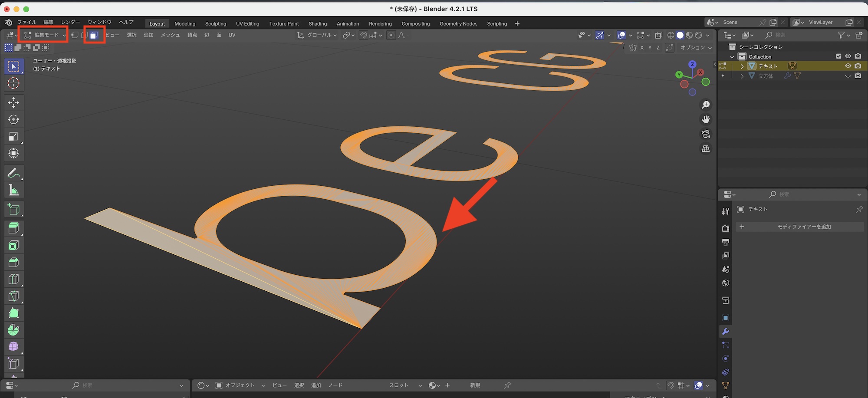This screenshot has width=868, height=398.
Task: Choose the Annotate pencil tool
Action: point(13,173)
